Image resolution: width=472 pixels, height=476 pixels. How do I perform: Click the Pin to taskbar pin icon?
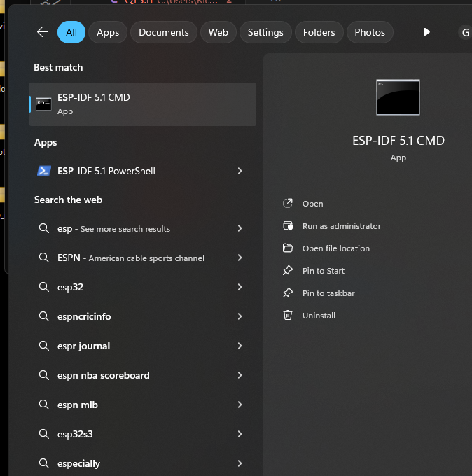[288, 293]
